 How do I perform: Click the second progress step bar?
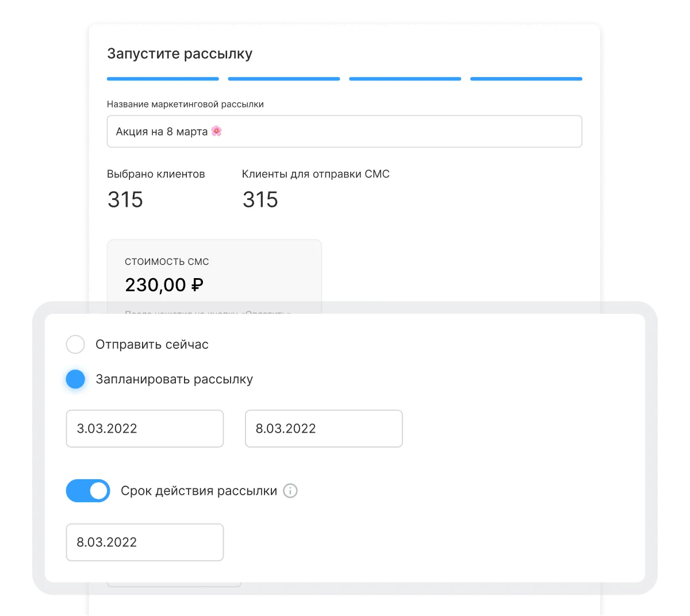pos(284,79)
